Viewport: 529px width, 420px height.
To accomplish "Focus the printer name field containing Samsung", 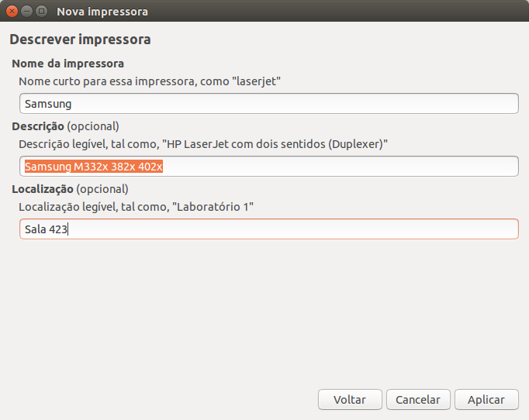I will 269,104.
